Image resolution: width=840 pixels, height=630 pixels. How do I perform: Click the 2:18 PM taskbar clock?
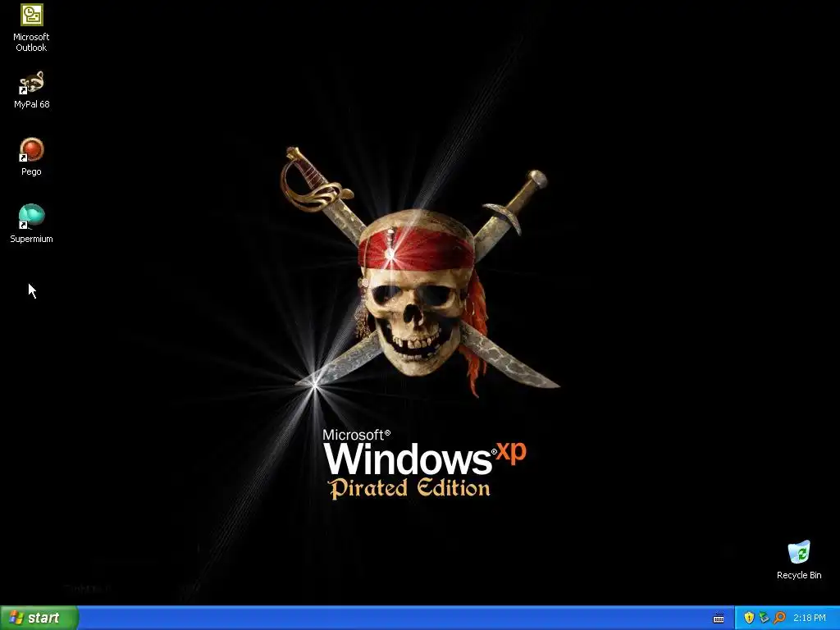810,618
